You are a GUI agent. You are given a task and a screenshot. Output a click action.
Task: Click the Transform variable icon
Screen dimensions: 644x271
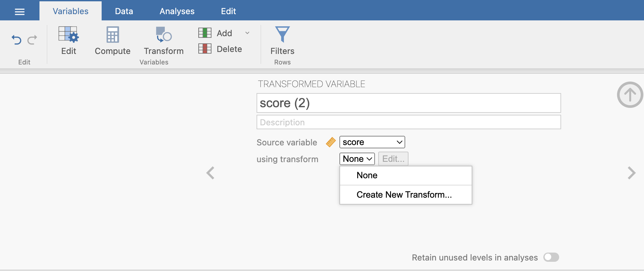163,35
